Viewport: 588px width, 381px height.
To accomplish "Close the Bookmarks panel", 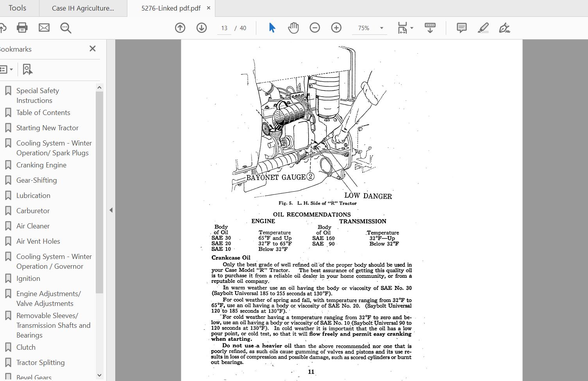I will click(x=93, y=49).
